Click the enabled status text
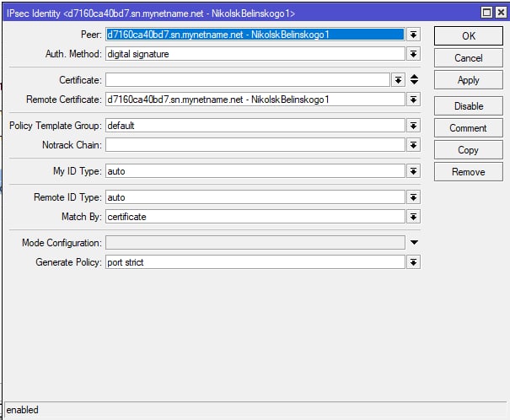The image size is (510, 420). click(x=22, y=410)
